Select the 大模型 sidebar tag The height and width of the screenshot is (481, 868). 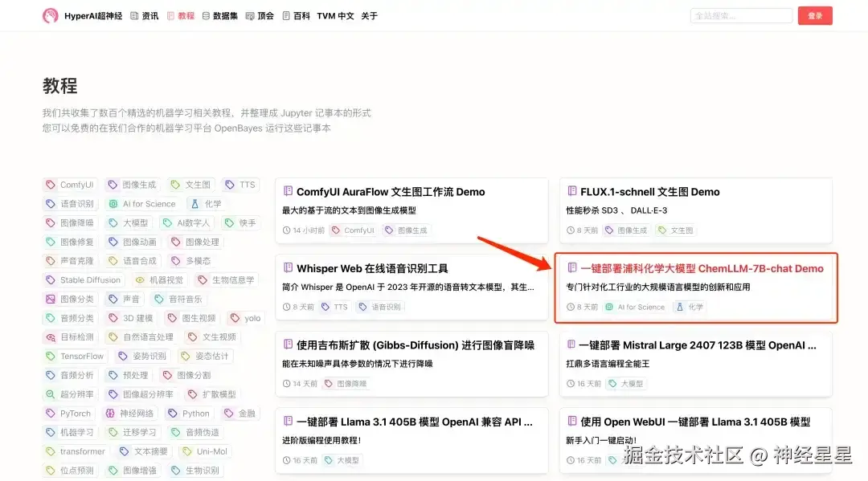click(129, 222)
